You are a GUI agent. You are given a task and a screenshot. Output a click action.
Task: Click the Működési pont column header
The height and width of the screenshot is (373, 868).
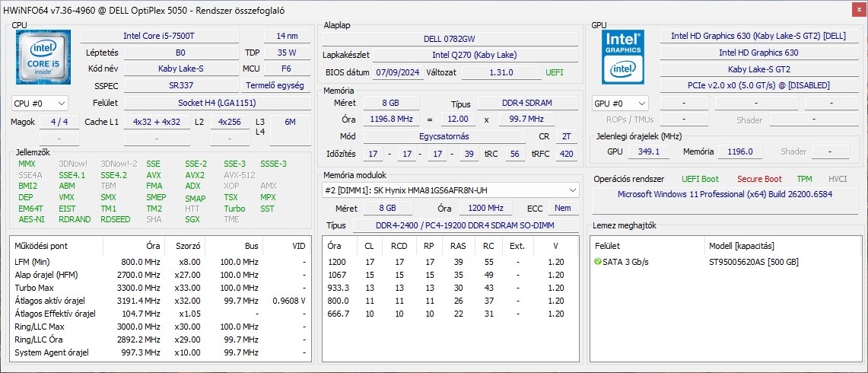point(57,246)
